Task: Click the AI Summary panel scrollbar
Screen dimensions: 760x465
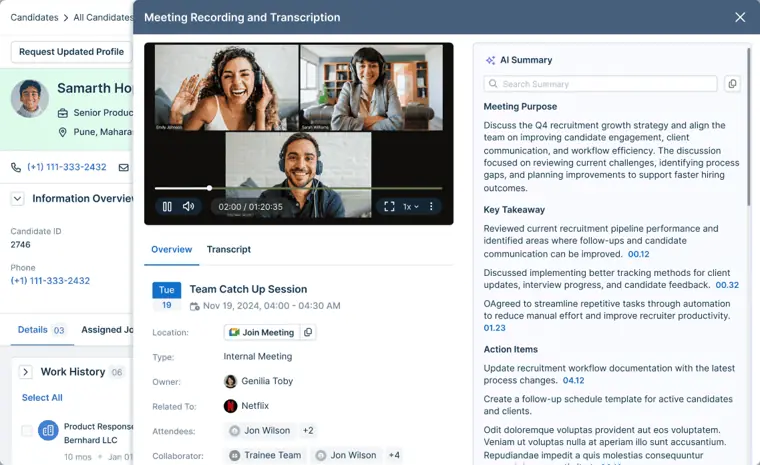Action: tap(749, 126)
